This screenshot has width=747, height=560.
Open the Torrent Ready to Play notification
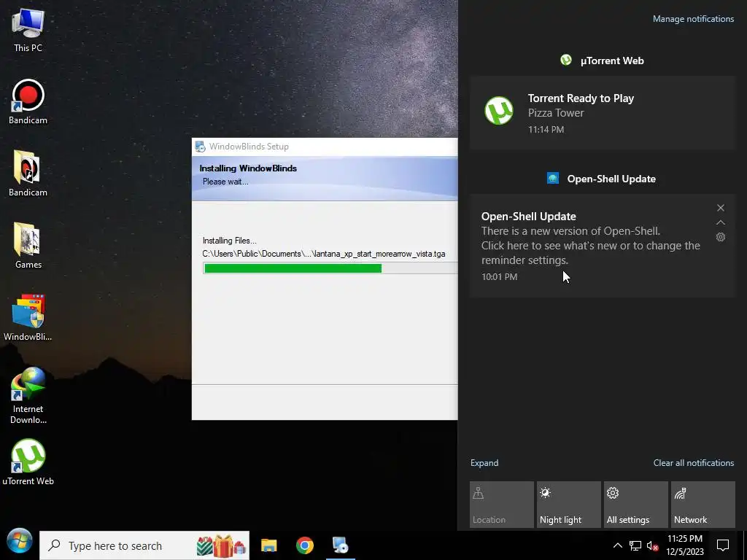603,113
